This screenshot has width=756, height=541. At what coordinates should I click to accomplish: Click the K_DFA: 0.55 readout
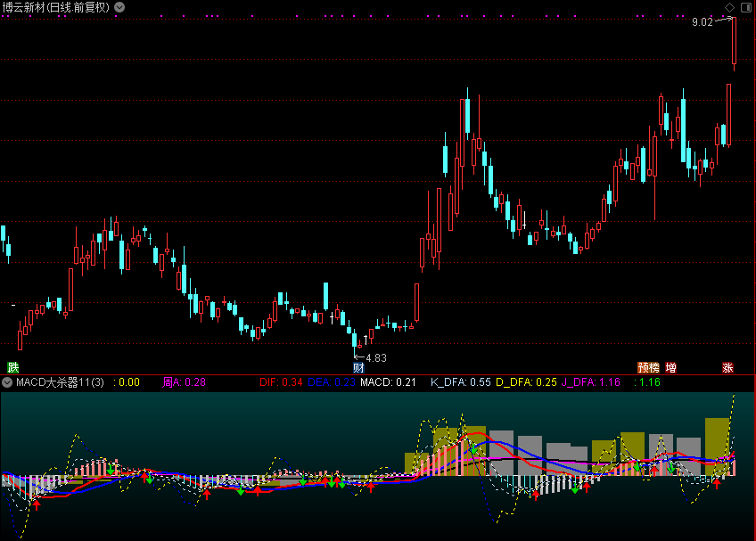pyautogui.click(x=460, y=382)
